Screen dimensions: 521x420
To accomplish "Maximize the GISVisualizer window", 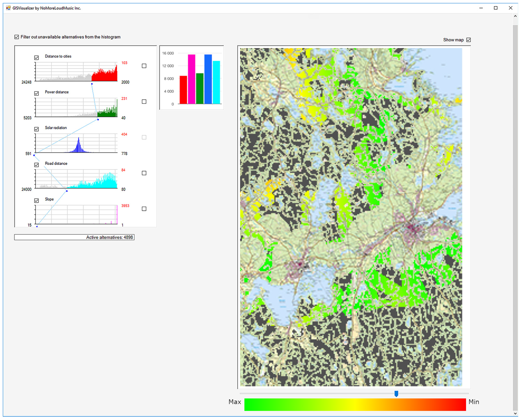I will click(496, 8).
